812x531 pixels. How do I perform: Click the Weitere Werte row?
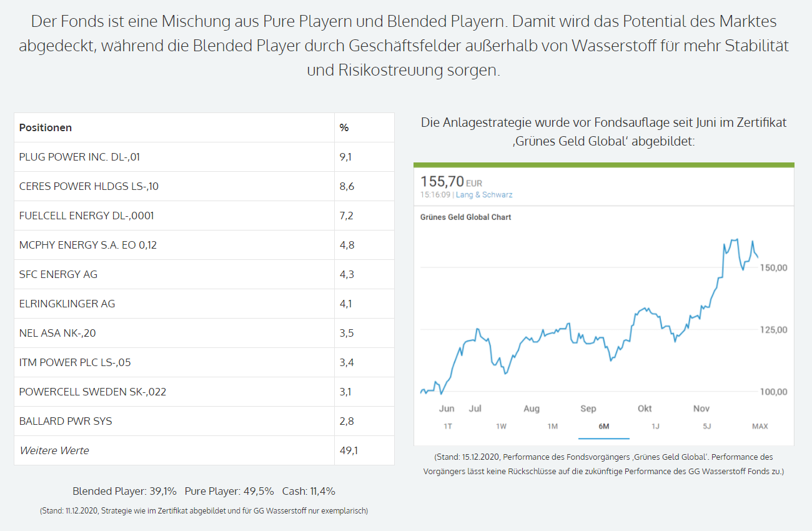(x=54, y=450)
